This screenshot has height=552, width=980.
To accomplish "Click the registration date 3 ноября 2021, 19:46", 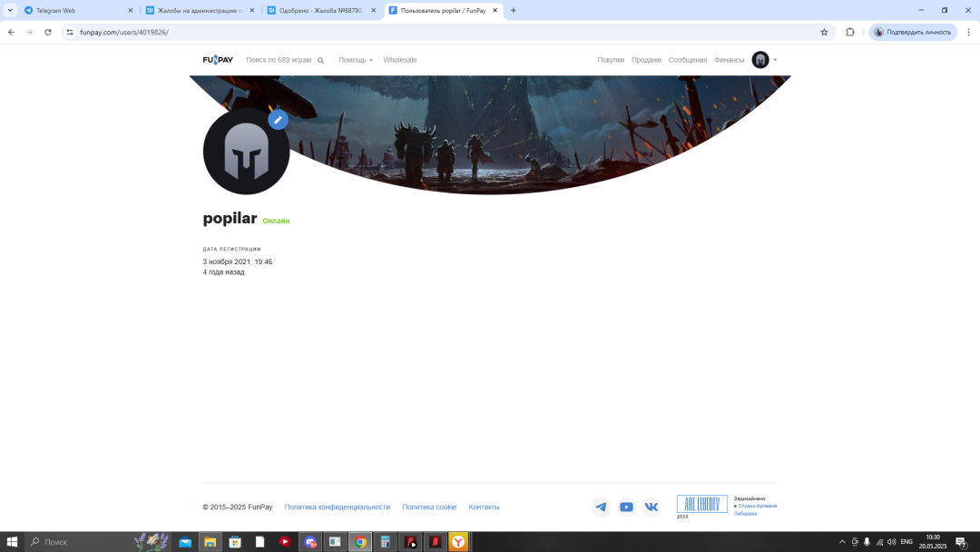I will pyautogui.click(x=238, y=262).
